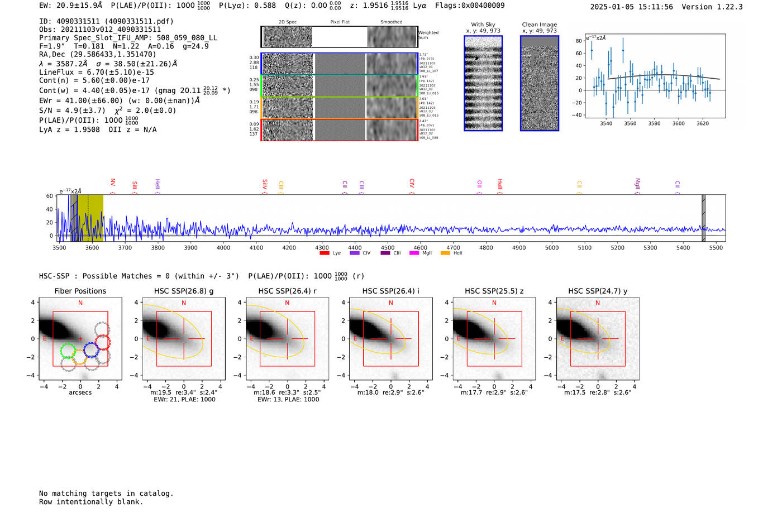Click the '2D Spec' column header
This screenshot has height=532, width=782.
pyautogui.click(x=288, y=22)
